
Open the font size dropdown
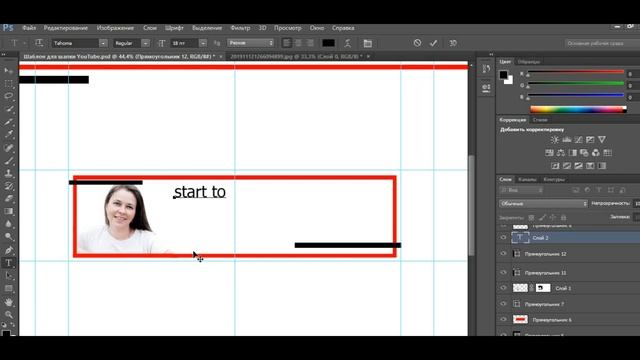(203, 43)
